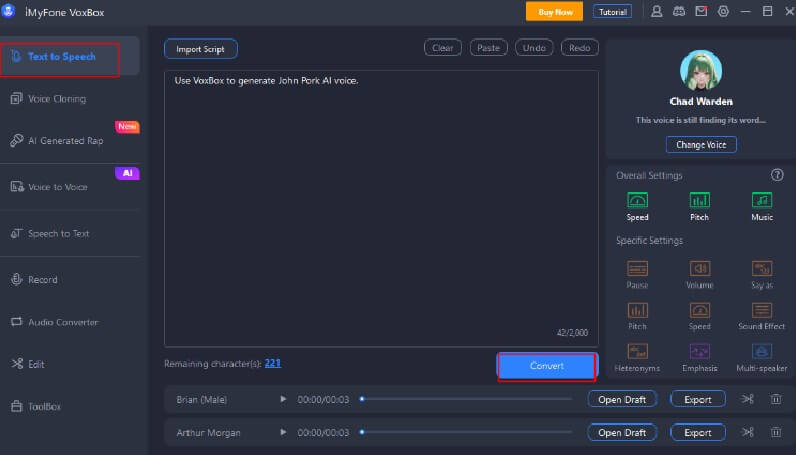This screenshot has width=796, height=455.
Task: Open the user account icon
Action: click(x=656, y=11)
